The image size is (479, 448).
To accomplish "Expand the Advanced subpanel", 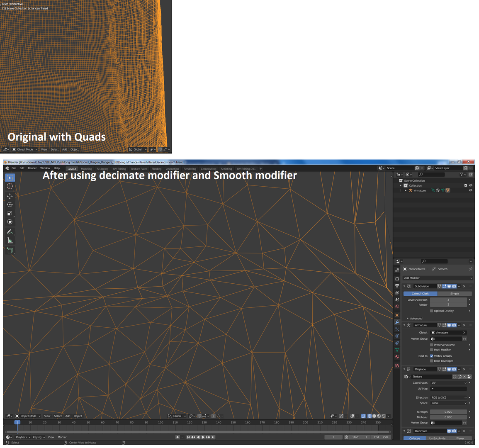I will pyautogui.click(x=414, y=319).
